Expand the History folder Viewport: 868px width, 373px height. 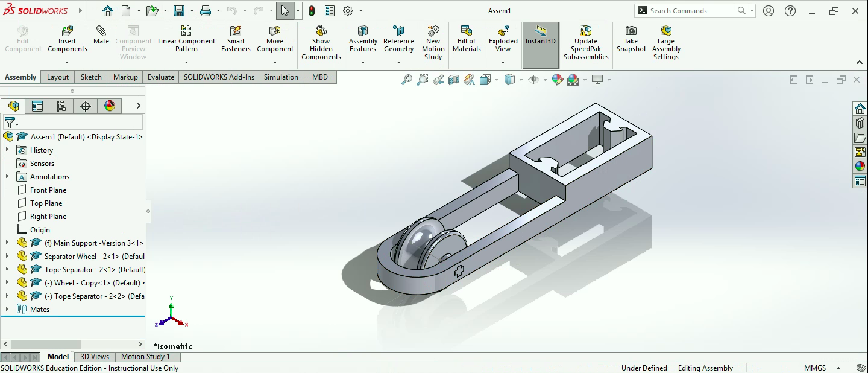click(7, 150)
